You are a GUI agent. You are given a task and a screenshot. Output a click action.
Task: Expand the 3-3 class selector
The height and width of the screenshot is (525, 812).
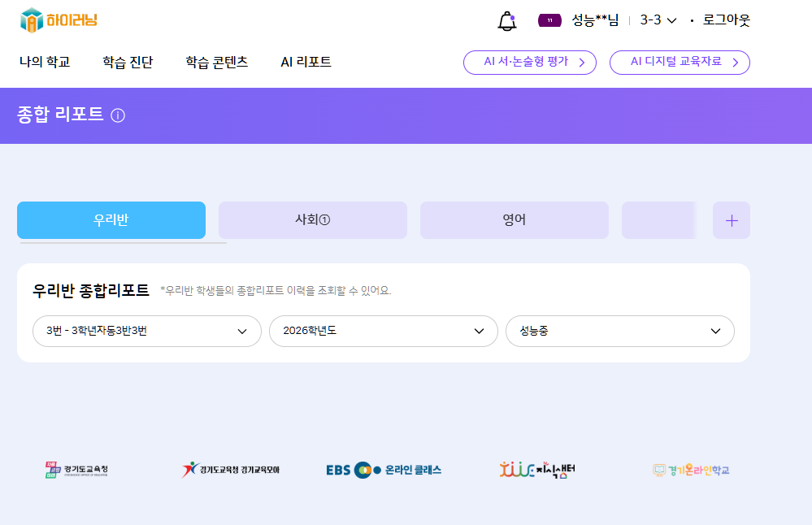click(x=658, y=20)
